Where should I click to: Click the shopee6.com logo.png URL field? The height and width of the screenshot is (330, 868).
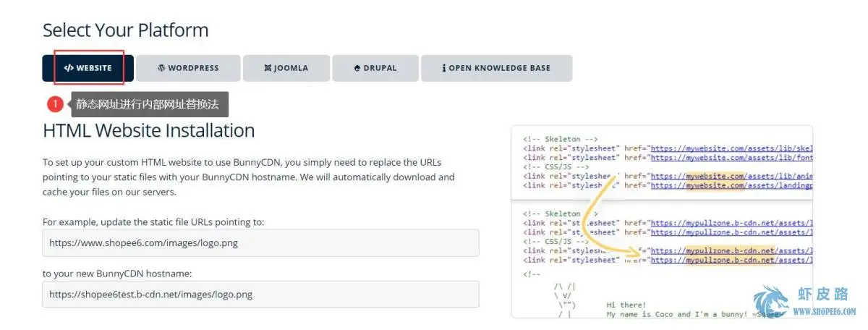[x=260, y=243]
